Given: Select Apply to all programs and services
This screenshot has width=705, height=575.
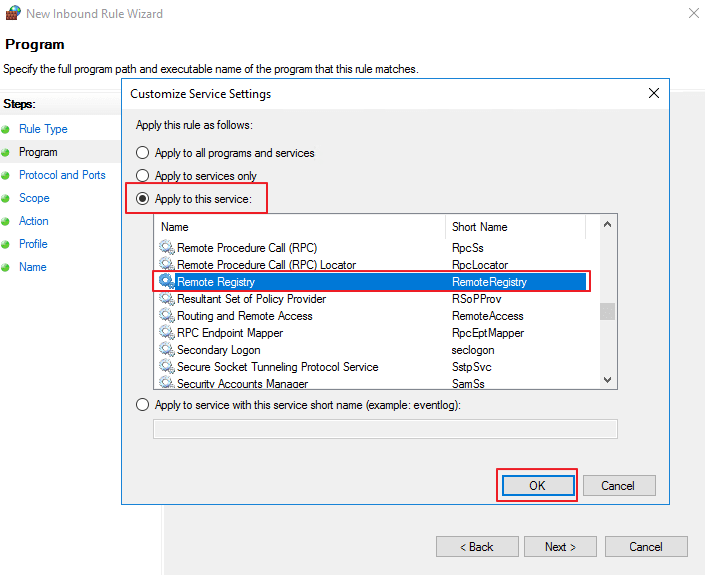Looking at the screenshot, I should 143,153.
